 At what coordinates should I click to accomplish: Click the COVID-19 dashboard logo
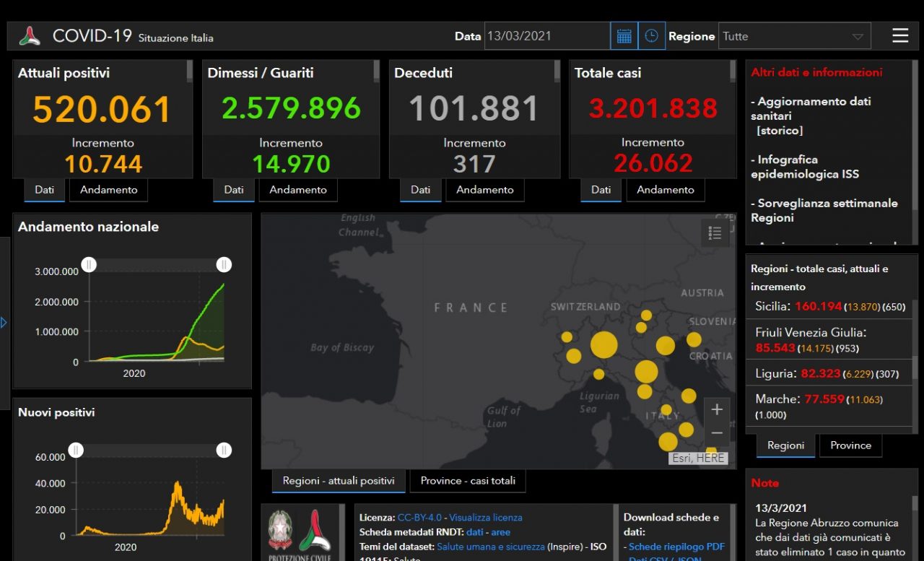pos(30,36)
